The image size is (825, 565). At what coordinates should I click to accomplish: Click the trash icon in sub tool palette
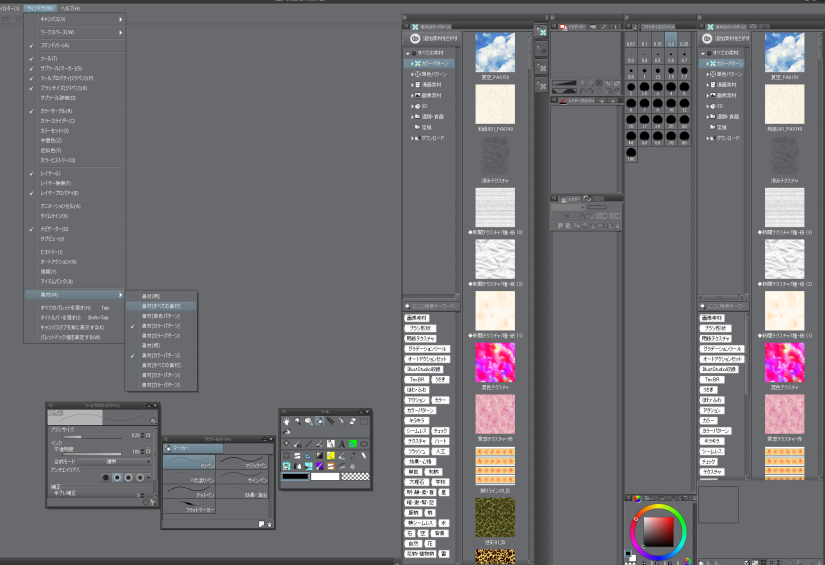coord(268,523)
